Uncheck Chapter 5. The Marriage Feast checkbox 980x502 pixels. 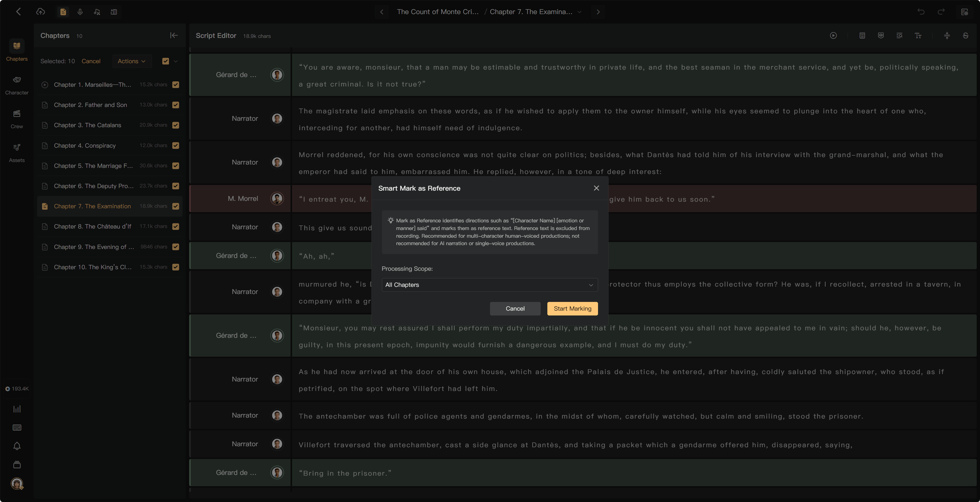(176, 166)
